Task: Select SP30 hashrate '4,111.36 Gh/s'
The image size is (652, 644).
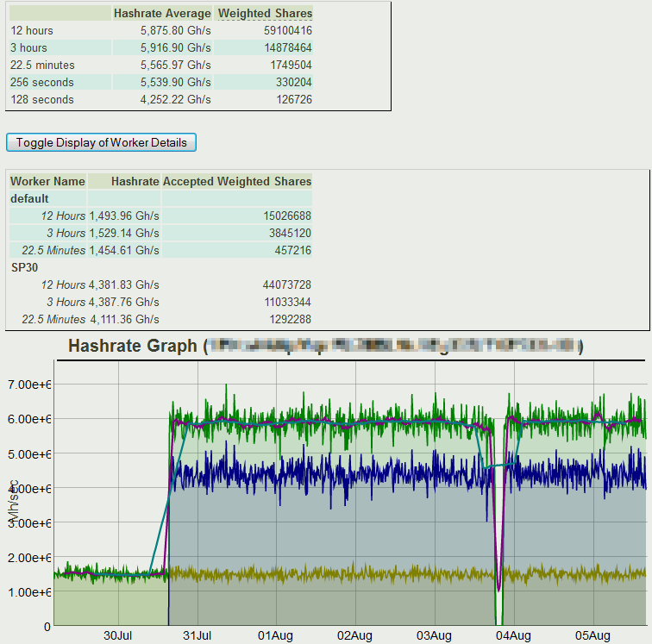Action: tap(125, 320)
